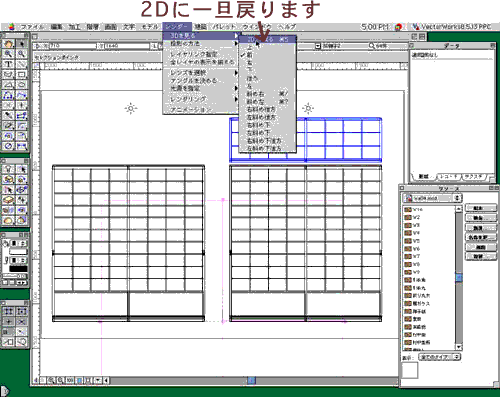The image size is (500, 397).
Task: Select the Line drawing tool
Action: [22, 64]
